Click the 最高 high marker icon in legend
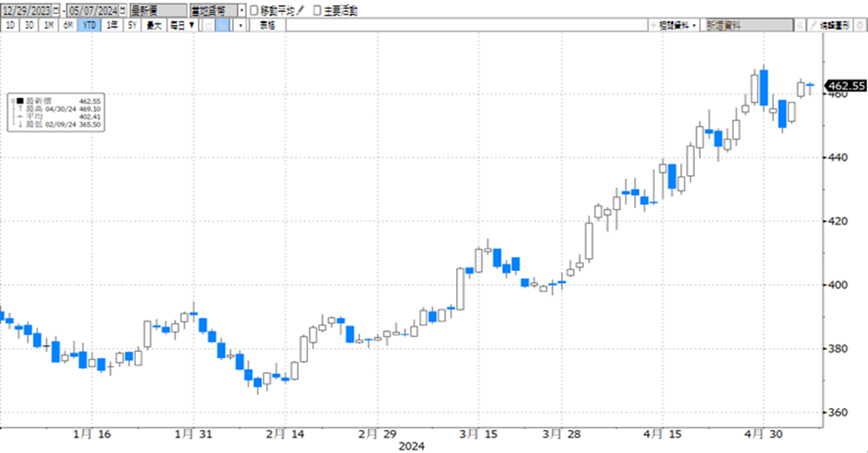The image size is (868, 453). [21, 108]
